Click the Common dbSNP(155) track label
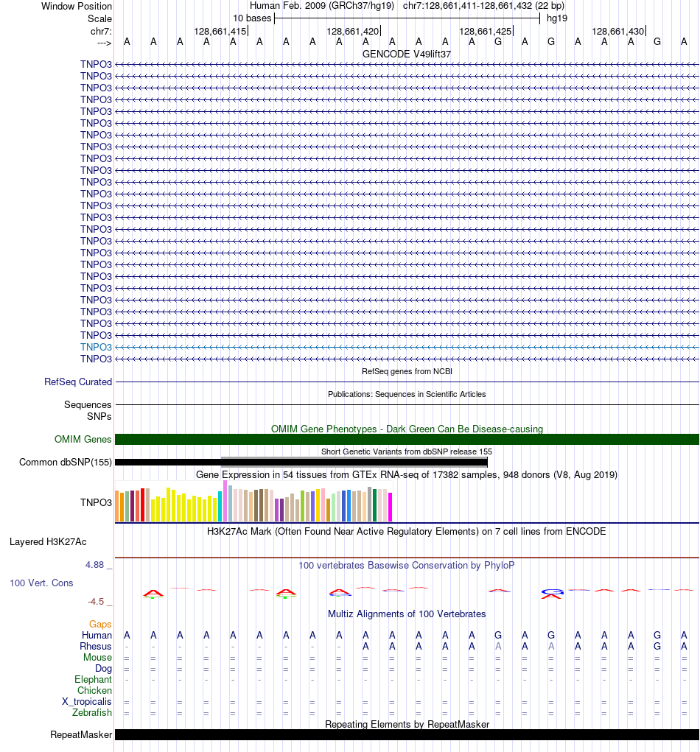Viewport: 700px width, 752px height. 66,463
